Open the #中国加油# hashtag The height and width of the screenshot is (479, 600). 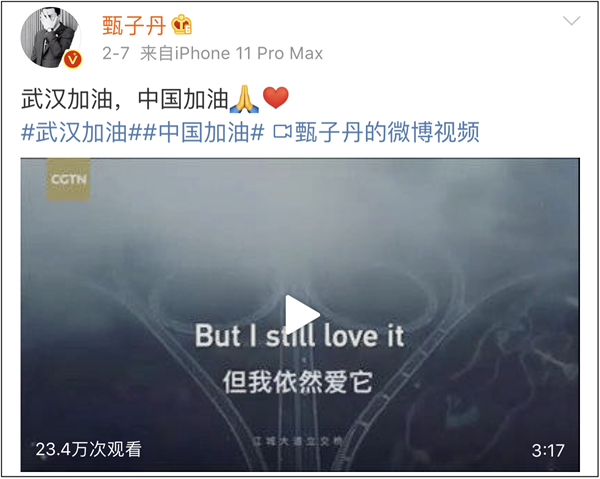[x=203, y=132]
